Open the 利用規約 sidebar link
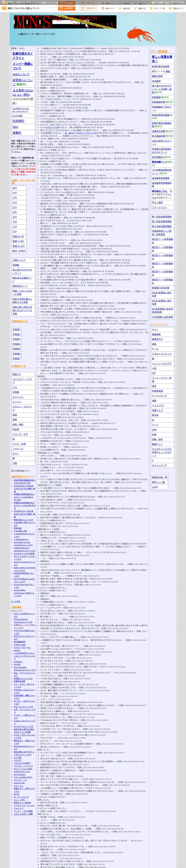 [x=18, y=121]
